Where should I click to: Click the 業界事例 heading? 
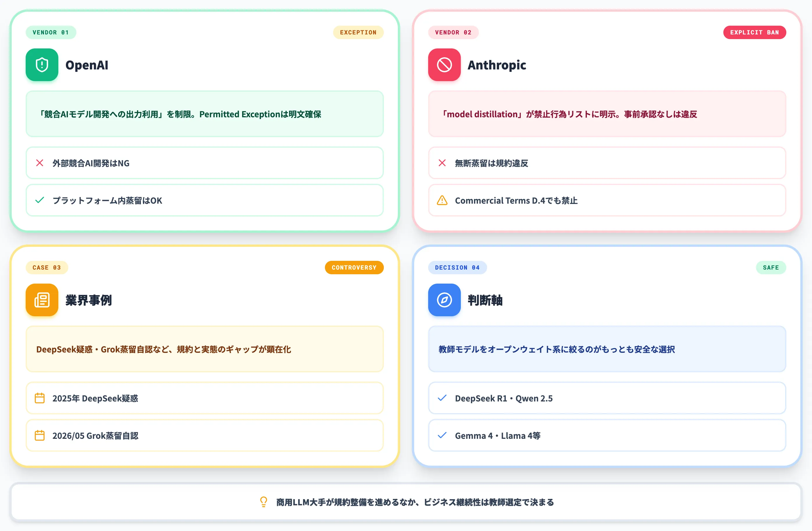tap(88, 300)
